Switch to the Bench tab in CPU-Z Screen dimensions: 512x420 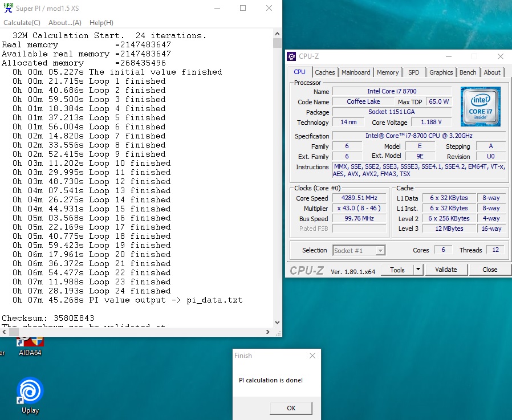[x=468, y=72]
